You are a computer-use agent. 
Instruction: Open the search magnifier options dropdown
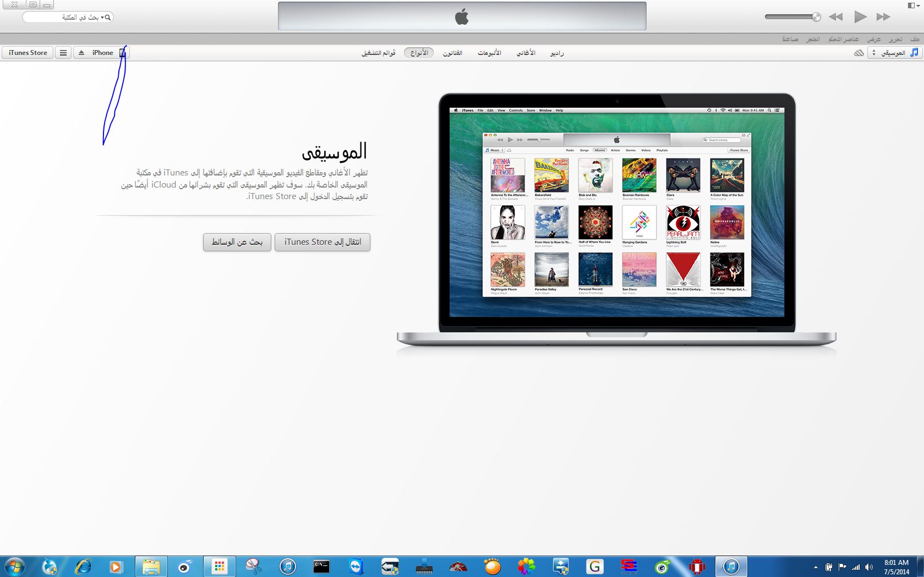(106, 18)
